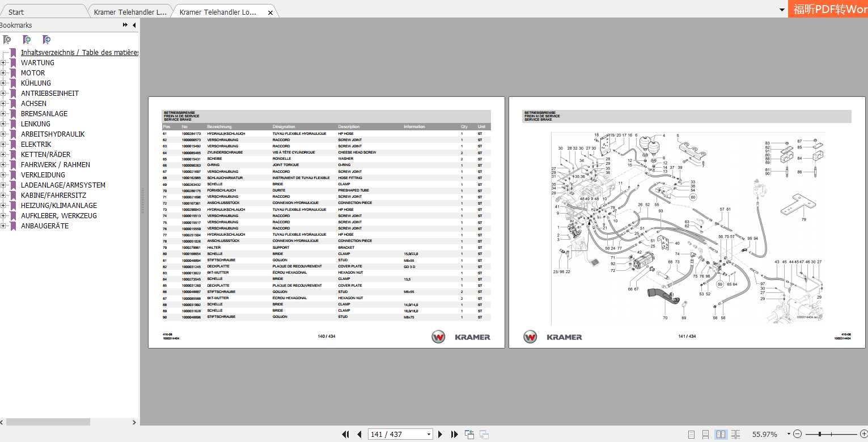
Task: Expand the ANTRIEBSEINHEIT bookmark node
Action: tap(3, 93)
